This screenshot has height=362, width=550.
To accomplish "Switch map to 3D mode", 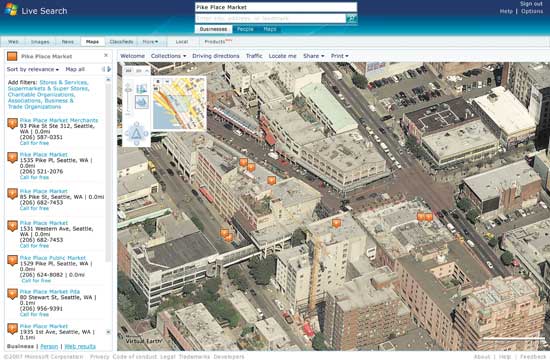I will coord(139,71).
